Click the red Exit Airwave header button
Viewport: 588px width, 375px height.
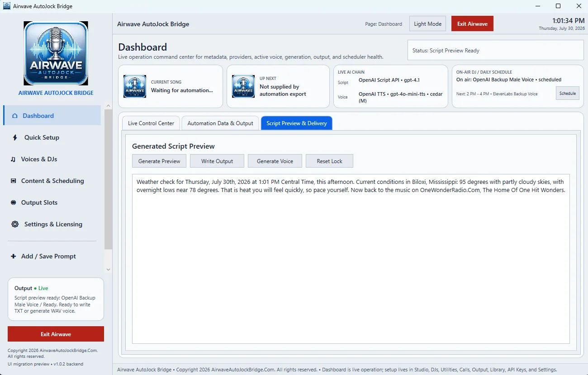(472, 23)
